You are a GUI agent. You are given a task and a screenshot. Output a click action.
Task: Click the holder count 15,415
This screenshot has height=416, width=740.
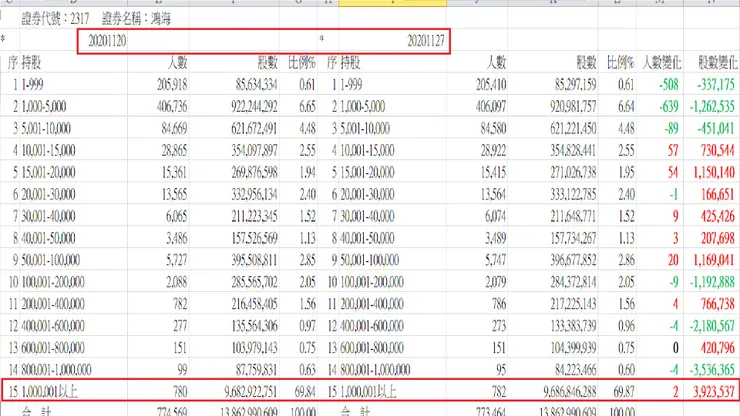point(494,172)
